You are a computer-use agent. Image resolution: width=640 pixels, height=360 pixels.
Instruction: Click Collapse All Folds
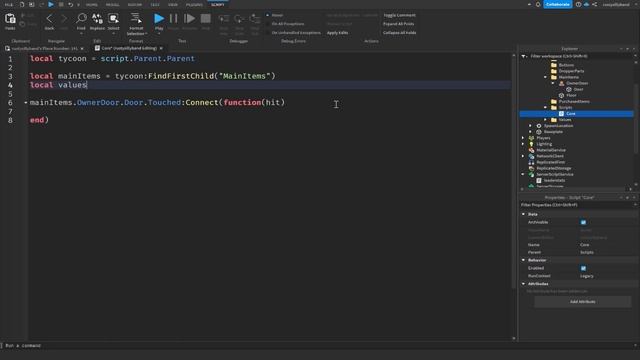[x=400, y=33]
